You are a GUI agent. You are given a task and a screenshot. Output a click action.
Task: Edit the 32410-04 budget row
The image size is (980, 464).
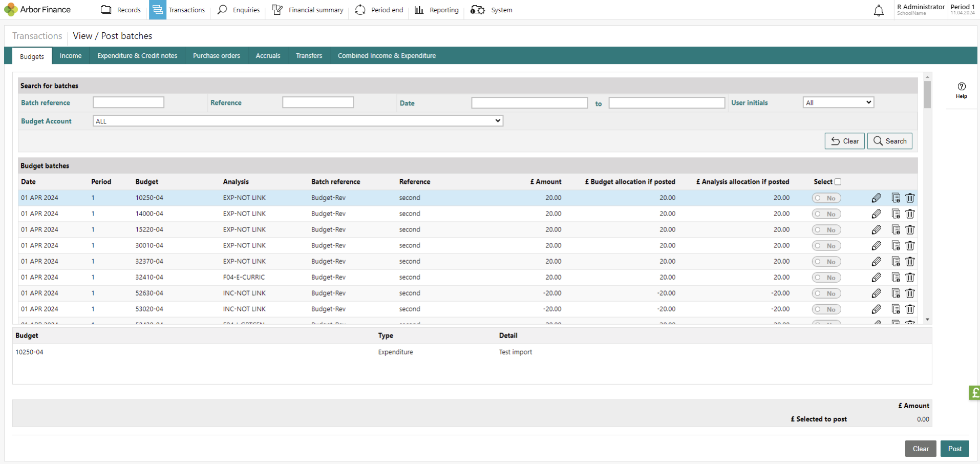(x=877, y=278)
